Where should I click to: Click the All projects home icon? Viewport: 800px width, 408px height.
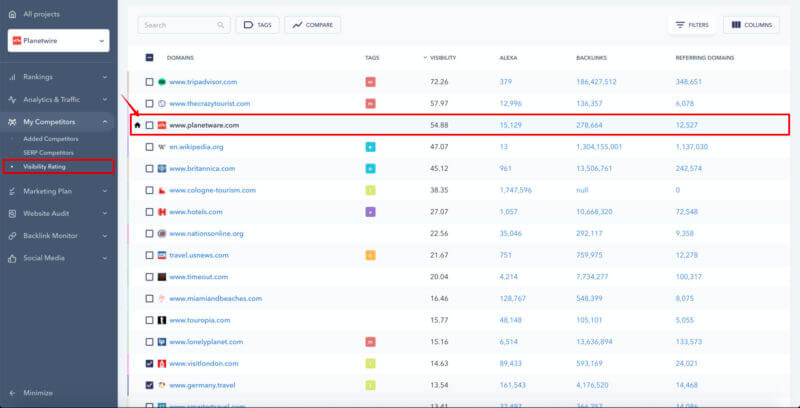[13, 14]
